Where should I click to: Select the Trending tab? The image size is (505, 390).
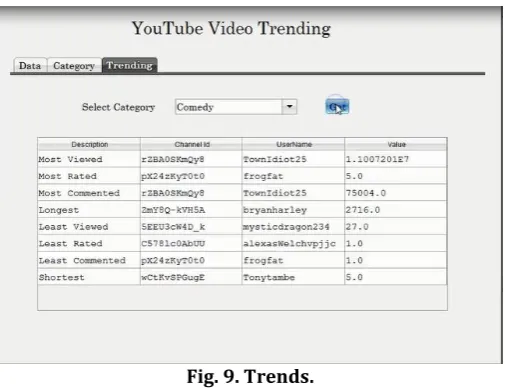coord(130,65)
